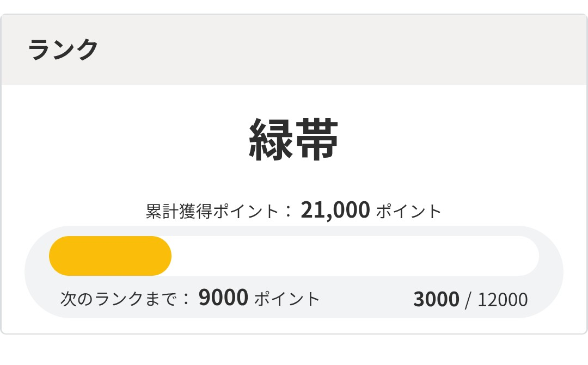Image resolution: width=588 pixels, height=365 pixels.
Task: Click the second kanji 帯 in rank name
Action: click(x=317, y=140)
